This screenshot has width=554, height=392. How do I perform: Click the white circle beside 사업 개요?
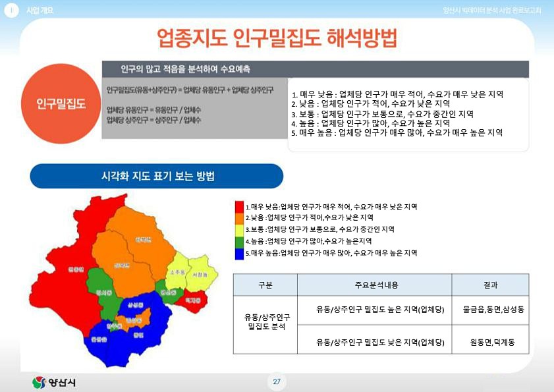(x=11, y=11)
